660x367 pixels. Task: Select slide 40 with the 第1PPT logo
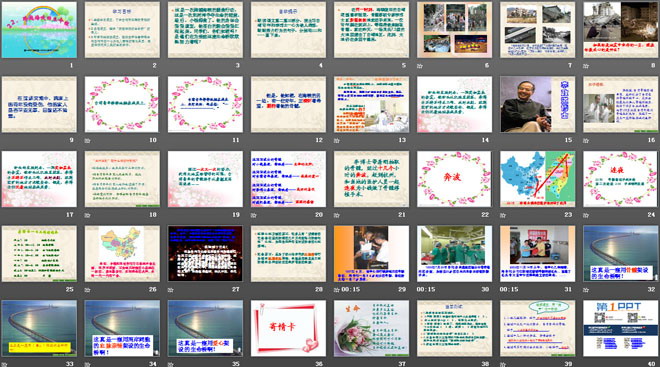point(621,328)
